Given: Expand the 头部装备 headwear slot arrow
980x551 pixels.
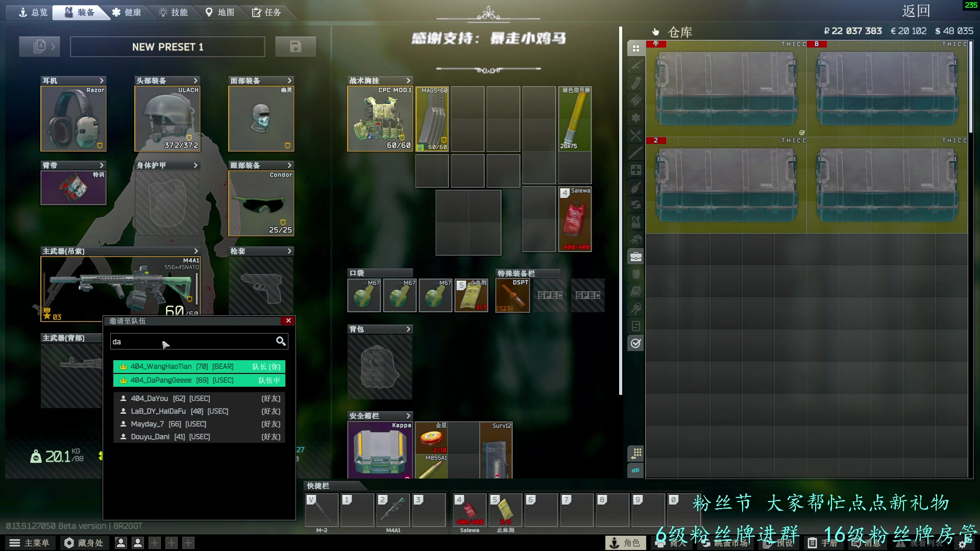Looking at the screenshot, I should click(195, 81).
